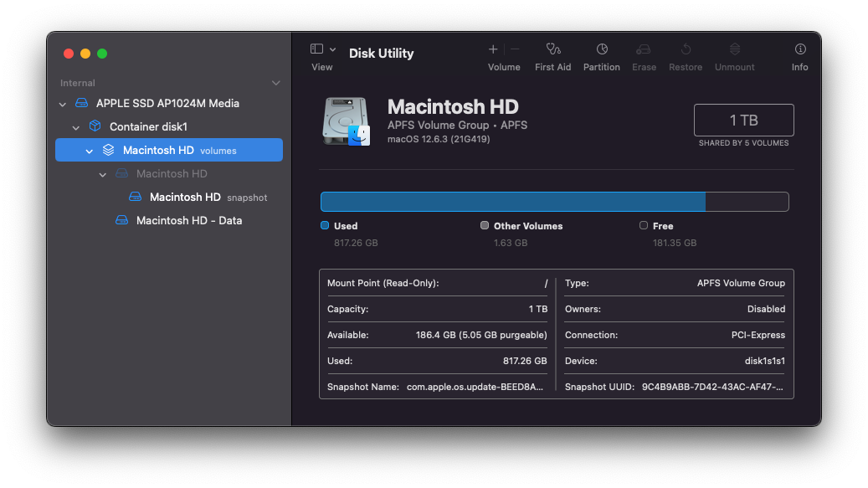Check the Free space legend checkbox
Image resolution: width=868 pixels, height=488 pixels.
[x=643, y=225]
